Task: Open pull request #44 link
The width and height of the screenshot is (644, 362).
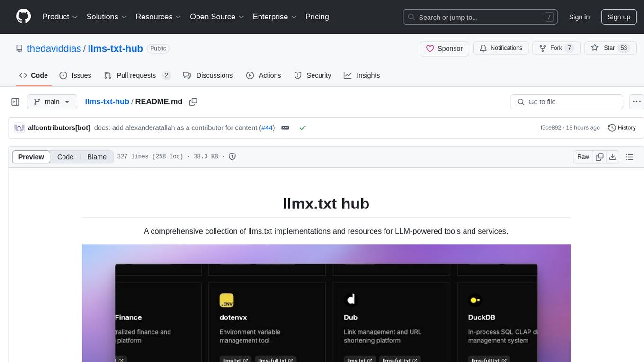Action: click(x=268, y=128)
